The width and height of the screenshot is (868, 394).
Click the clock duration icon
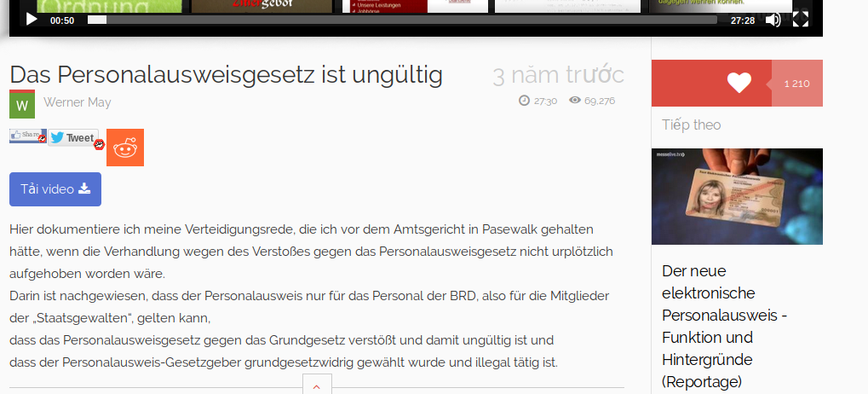[524, 101]
